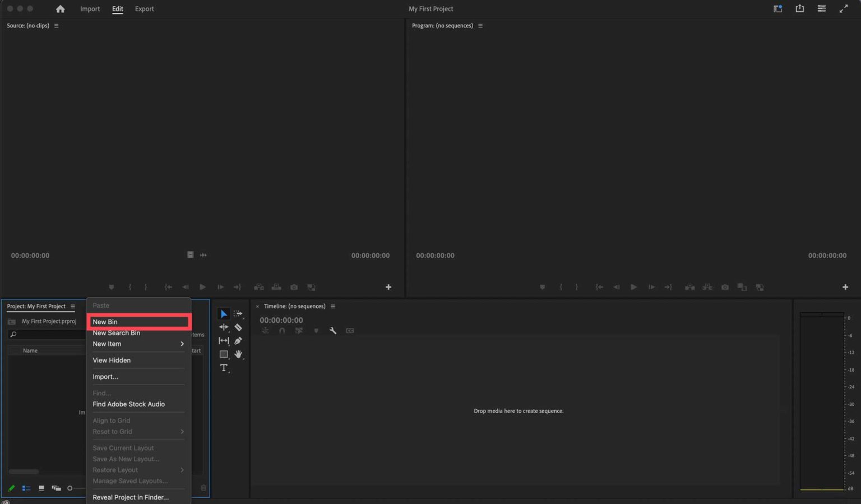Open Timeline Display Settings with the wrench icon
The image size is (861, 504).
pos(333,330)
